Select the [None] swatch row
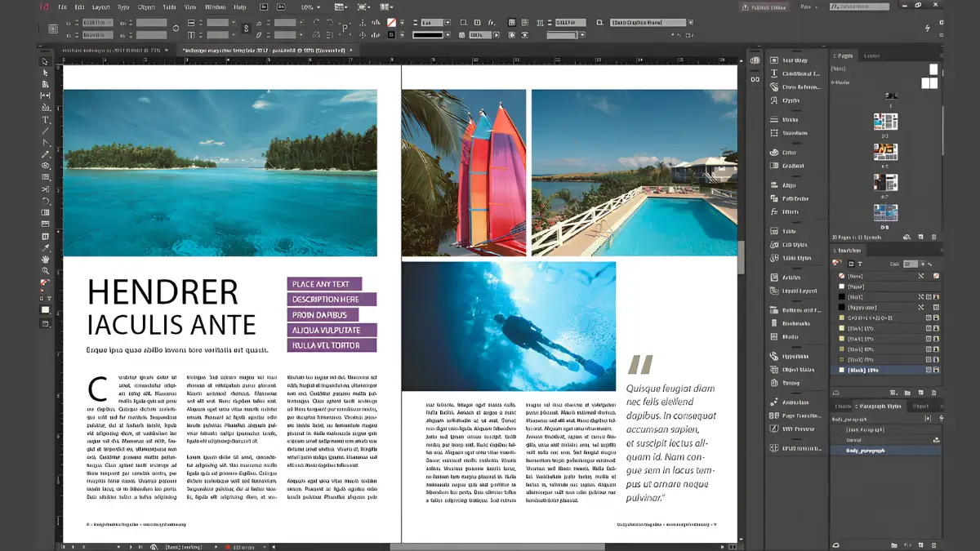This screenshot has height=551, width=980. click(x=887, y=276)
